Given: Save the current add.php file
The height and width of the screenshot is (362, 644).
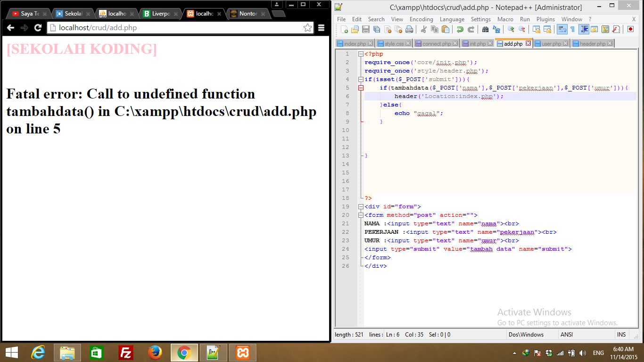Looking at the screenshot, I should click(x=366, y=29).
